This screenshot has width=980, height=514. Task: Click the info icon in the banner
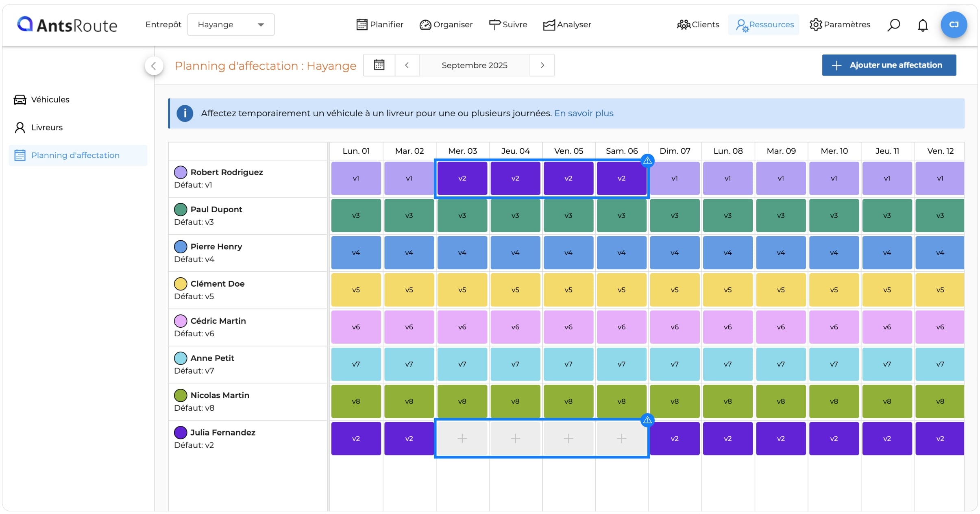[185, 113]
